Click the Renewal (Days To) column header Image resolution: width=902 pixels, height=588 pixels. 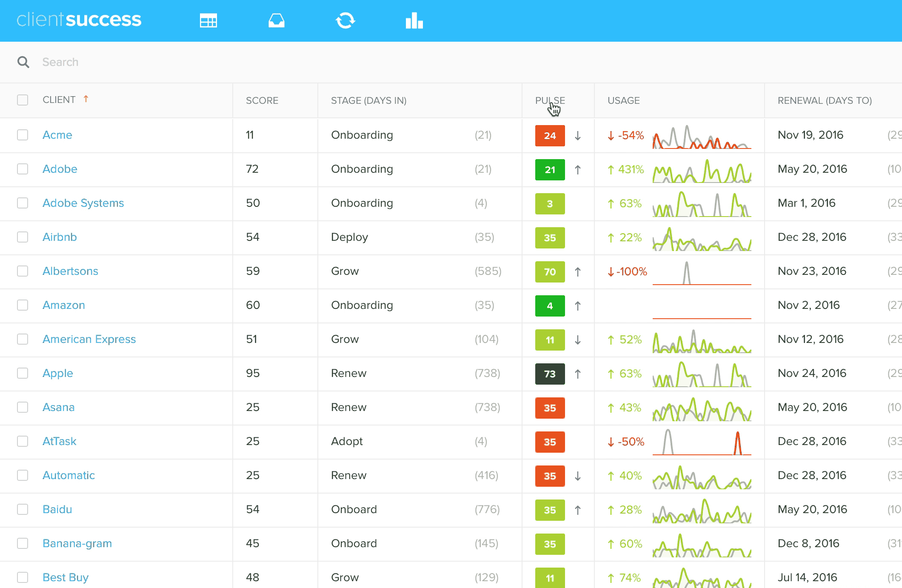click(824, 100)
